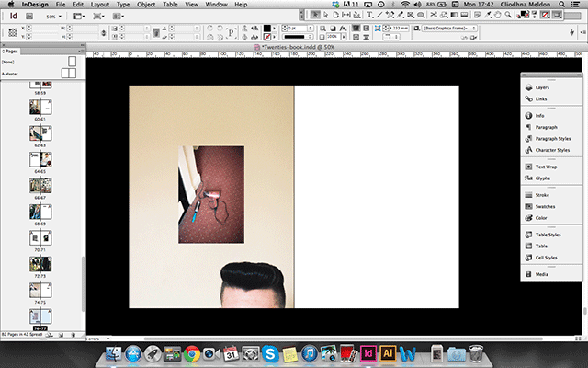588x368 pixels.
Task: Select the Note tool
Action: (x=477, y=15)
